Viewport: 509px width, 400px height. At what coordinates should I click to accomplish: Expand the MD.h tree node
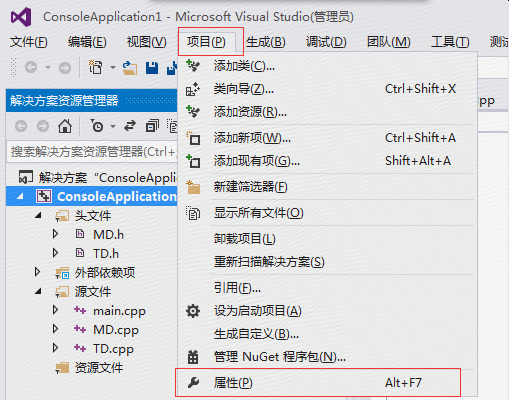tap(56, 234)
